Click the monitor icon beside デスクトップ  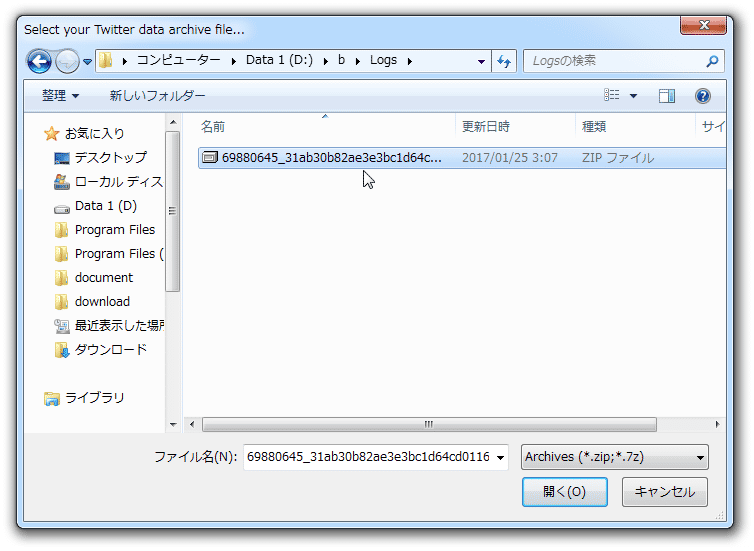point(62,158)
